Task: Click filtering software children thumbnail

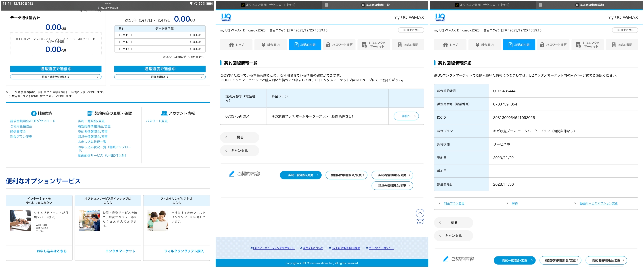Action: coord(158,221)
